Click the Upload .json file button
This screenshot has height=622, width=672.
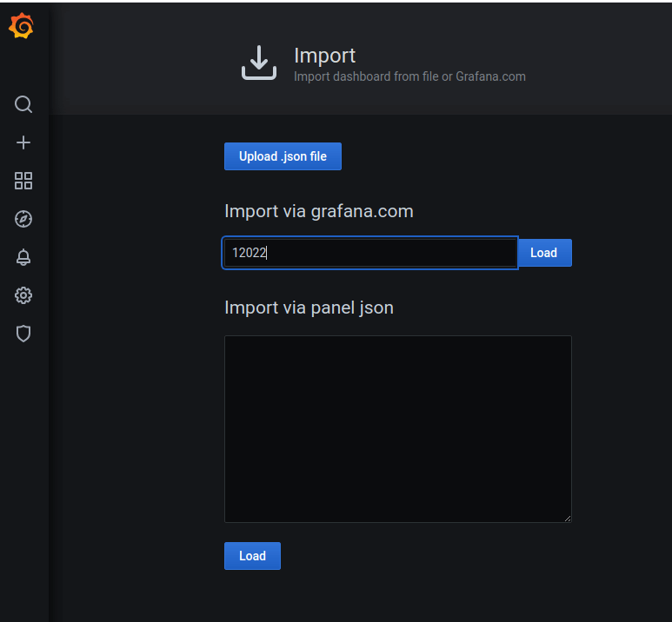283,156
